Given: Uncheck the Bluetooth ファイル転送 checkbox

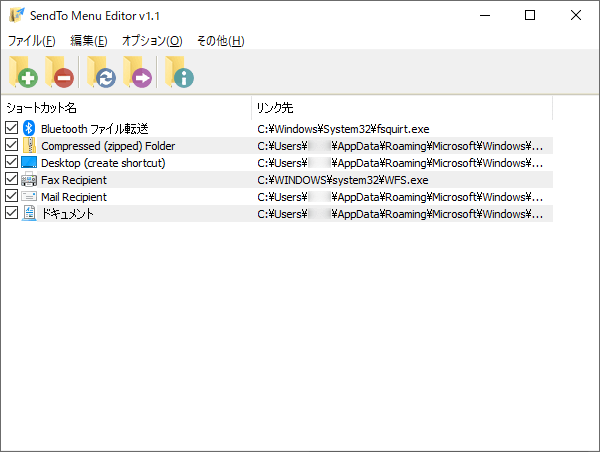Looking at the screenshot, I should (11, 128).
